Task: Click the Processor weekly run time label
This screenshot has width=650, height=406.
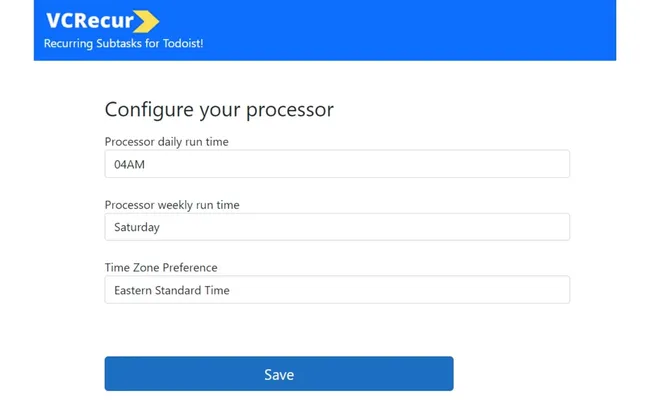Action: click(172, 205)
